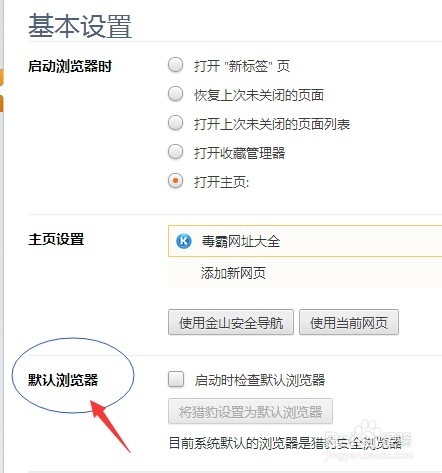The image size is (442, 473).
Task: Click the lower orange sidebar tab at left edge
Action: (x=1, y=104)
